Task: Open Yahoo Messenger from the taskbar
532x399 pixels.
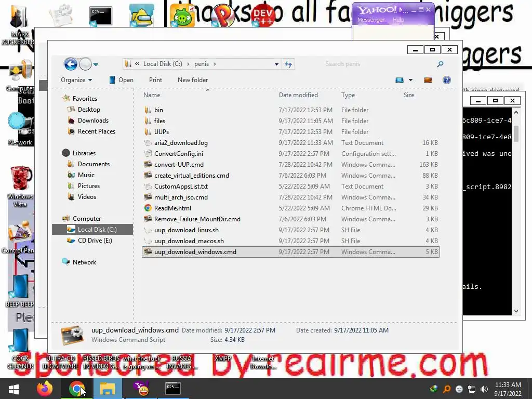Action: pos(142,389)
